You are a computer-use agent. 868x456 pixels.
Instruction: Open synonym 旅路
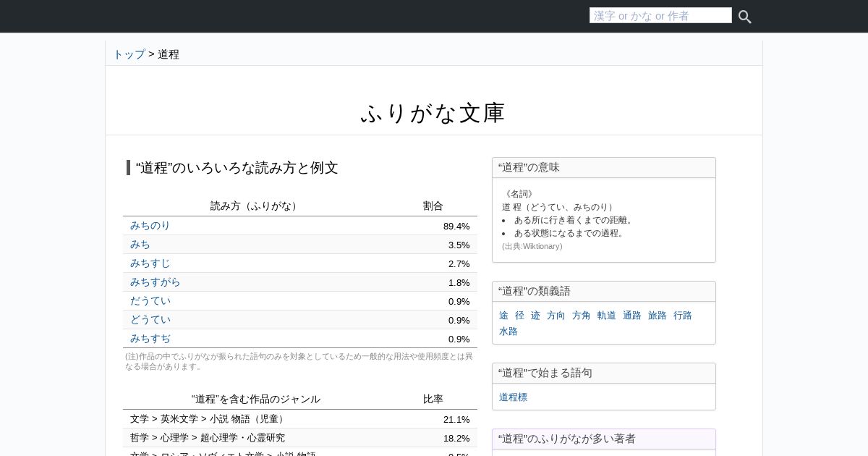pyautogui.click(x=658, y=316)
